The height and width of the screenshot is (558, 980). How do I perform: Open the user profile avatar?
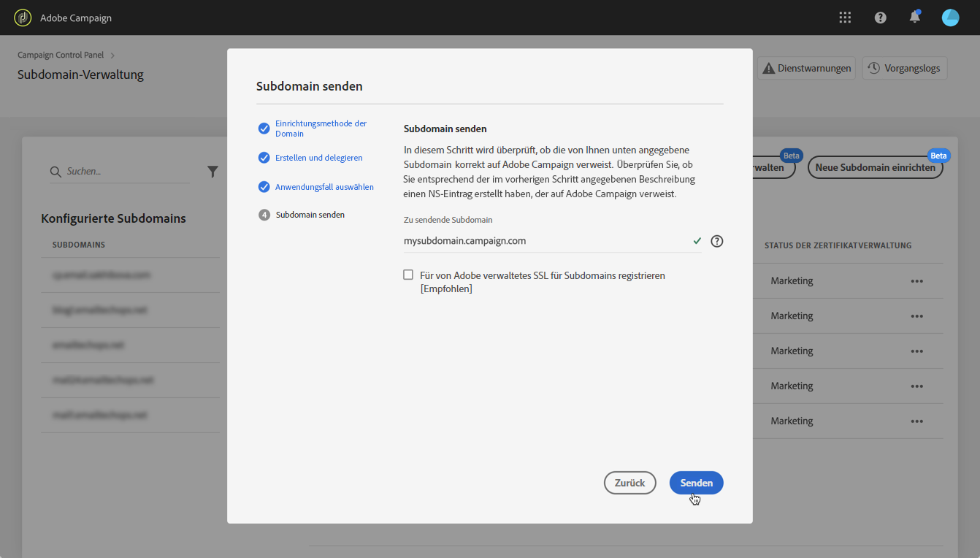[x=950, y=18]
